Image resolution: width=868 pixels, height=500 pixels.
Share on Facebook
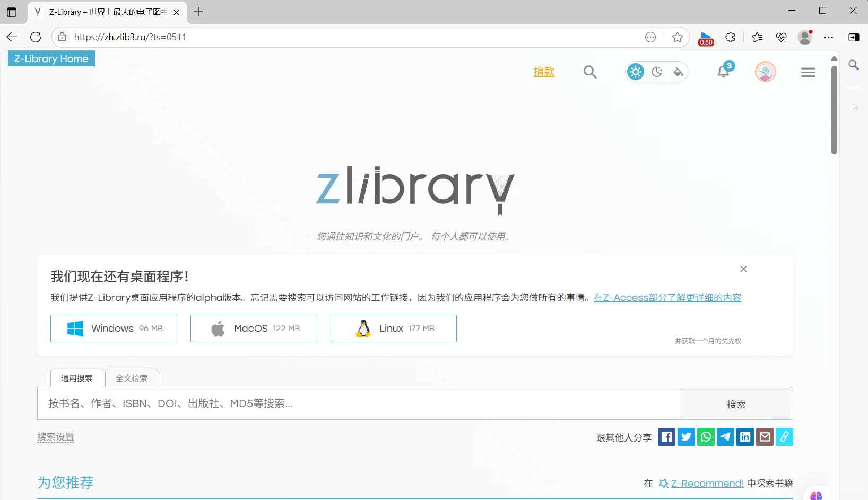click(667, 437)
